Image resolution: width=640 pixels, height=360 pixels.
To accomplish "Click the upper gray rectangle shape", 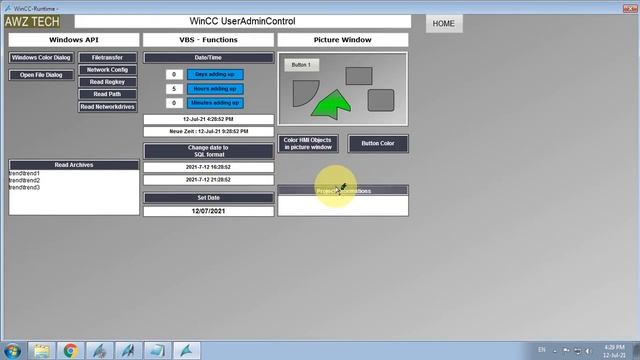I will [359, 76].
